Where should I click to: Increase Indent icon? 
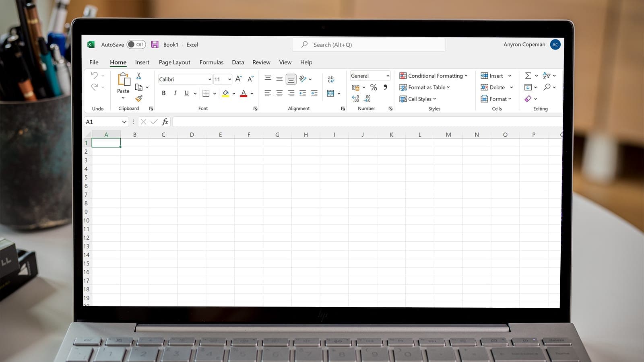coord(314,93)
